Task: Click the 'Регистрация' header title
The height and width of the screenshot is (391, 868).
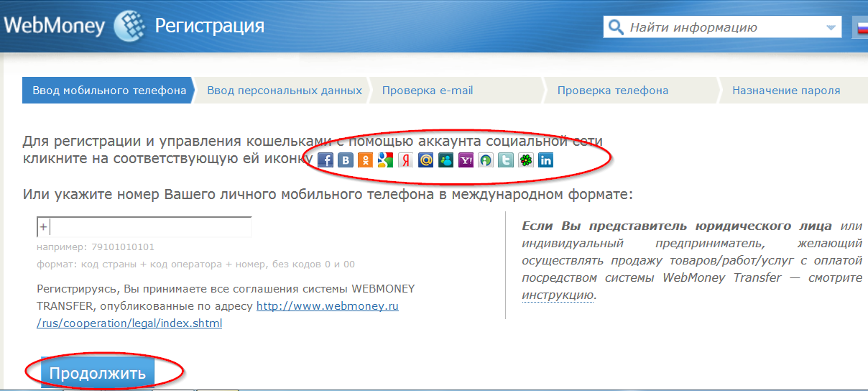Action: pyautogui.click(x=210, y=27)
